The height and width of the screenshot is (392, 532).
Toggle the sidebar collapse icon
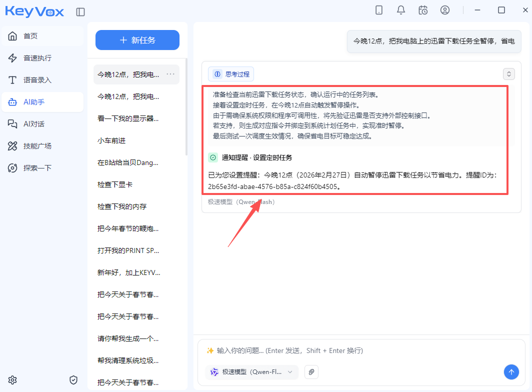[80, 12]
